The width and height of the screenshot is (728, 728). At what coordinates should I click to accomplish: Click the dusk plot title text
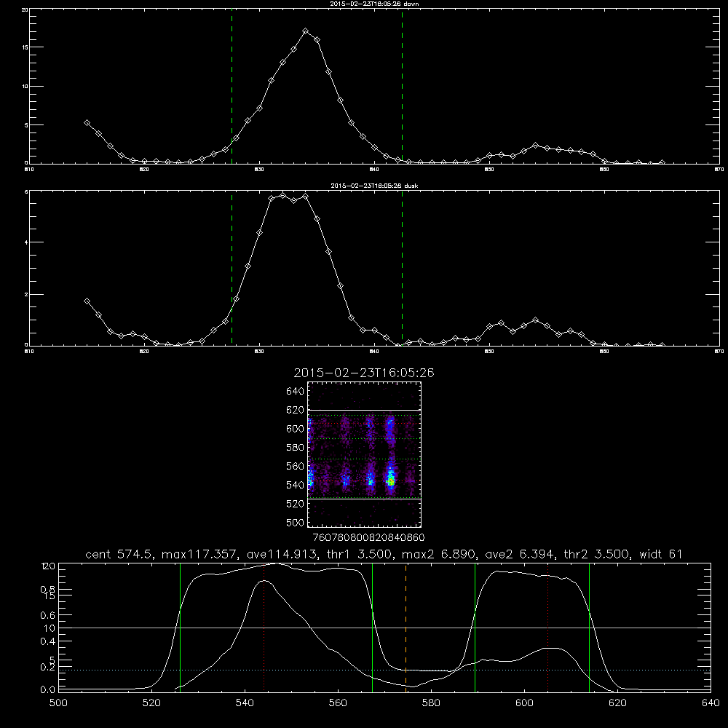click(374, 186)
